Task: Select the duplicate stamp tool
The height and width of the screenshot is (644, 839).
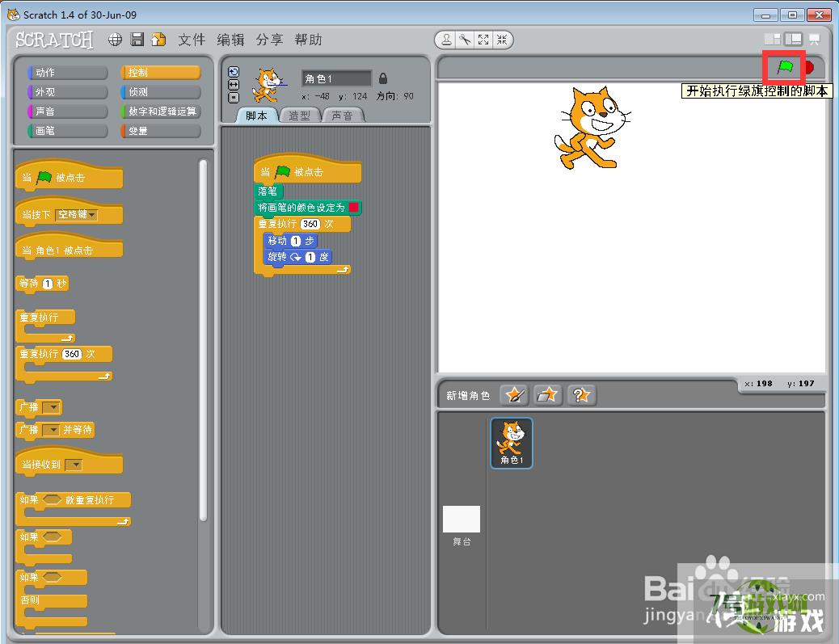Action: pyautogui.click(x=446, y=40)
